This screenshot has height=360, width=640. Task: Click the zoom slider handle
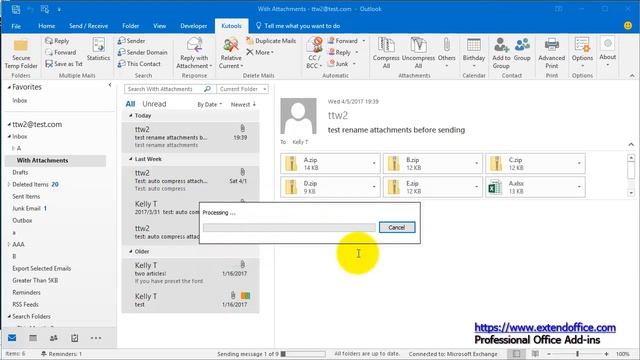pos(577,354)
